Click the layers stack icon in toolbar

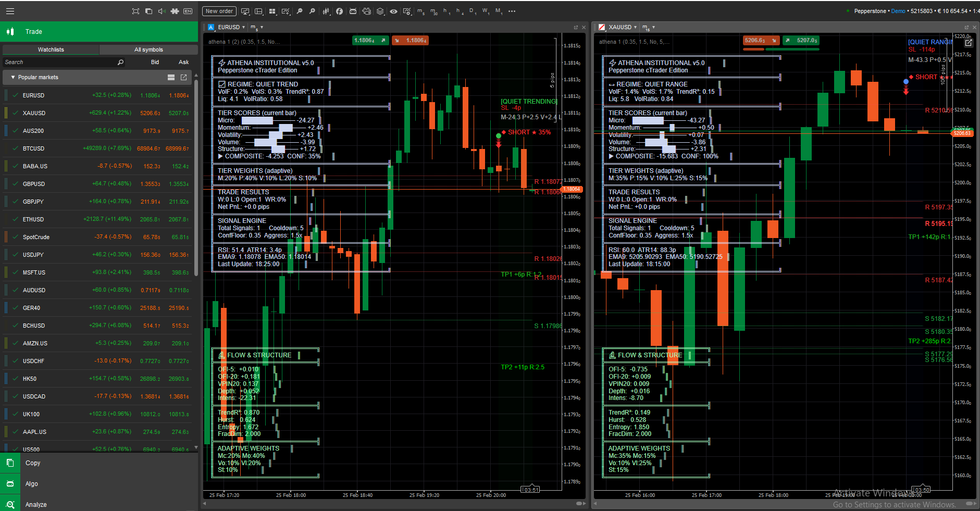380,11
